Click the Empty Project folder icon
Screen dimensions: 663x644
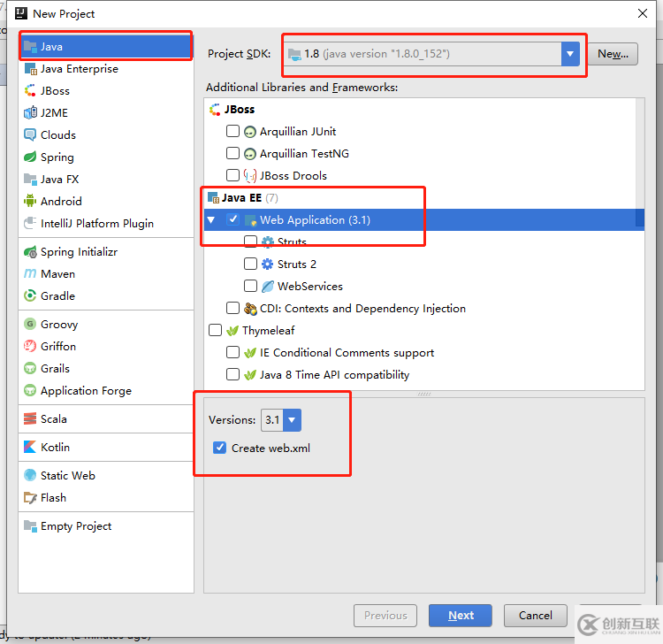(x=30, y=526)
